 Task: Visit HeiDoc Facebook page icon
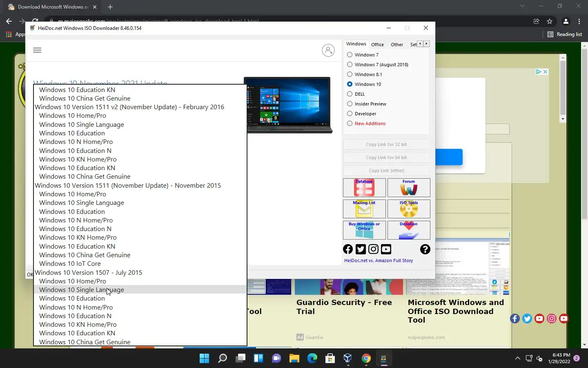[x=348, y=249]
